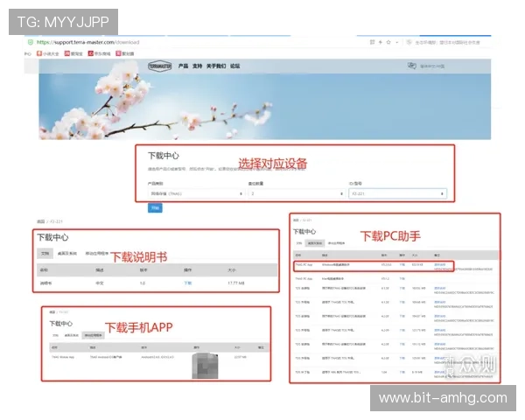This screenshot has height=420, width=525.
Task: Select the 文档 tab above the 说明书 row
Action: (x=45, y=254)
